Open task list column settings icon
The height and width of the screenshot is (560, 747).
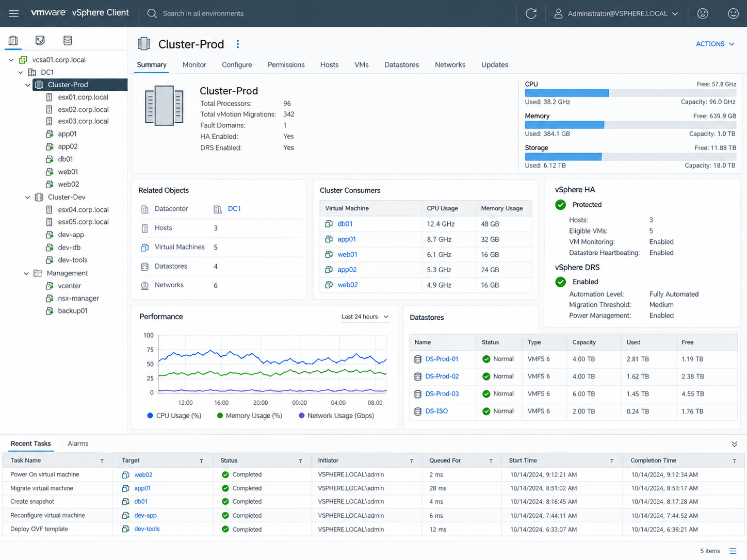pos(733,551)
